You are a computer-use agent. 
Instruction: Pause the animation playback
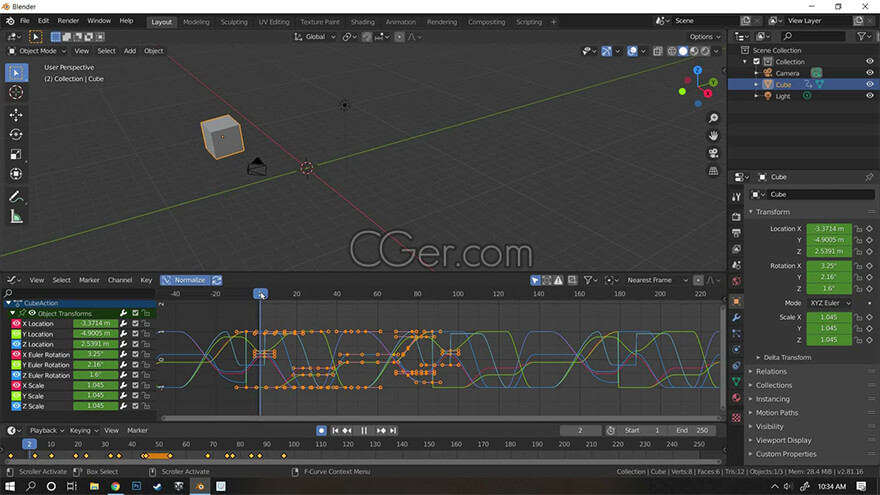pyautogui.click(x=364, y=430)
